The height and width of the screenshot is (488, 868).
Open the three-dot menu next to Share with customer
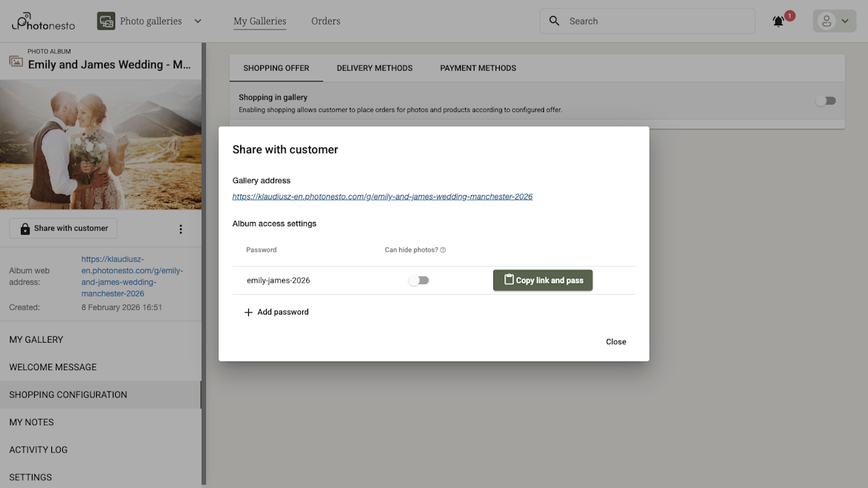click(x=181, y=228)
